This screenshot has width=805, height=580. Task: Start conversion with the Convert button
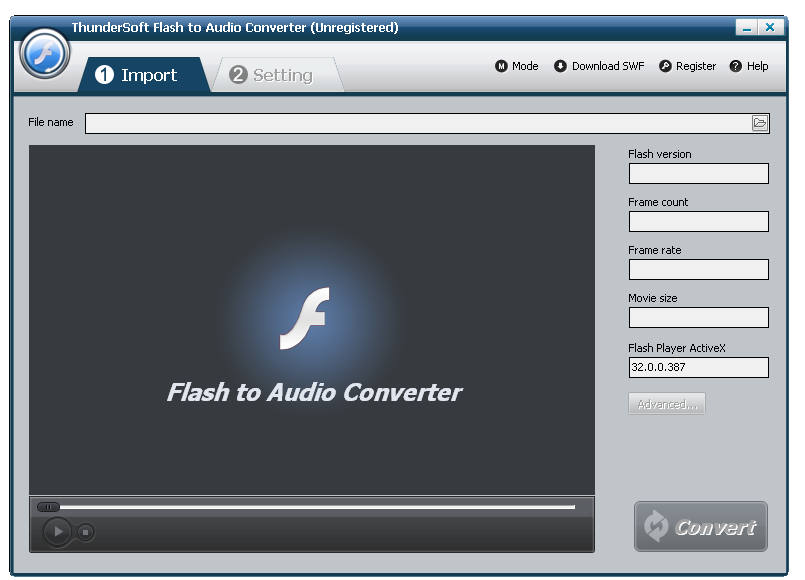click(x=700, y=526)
